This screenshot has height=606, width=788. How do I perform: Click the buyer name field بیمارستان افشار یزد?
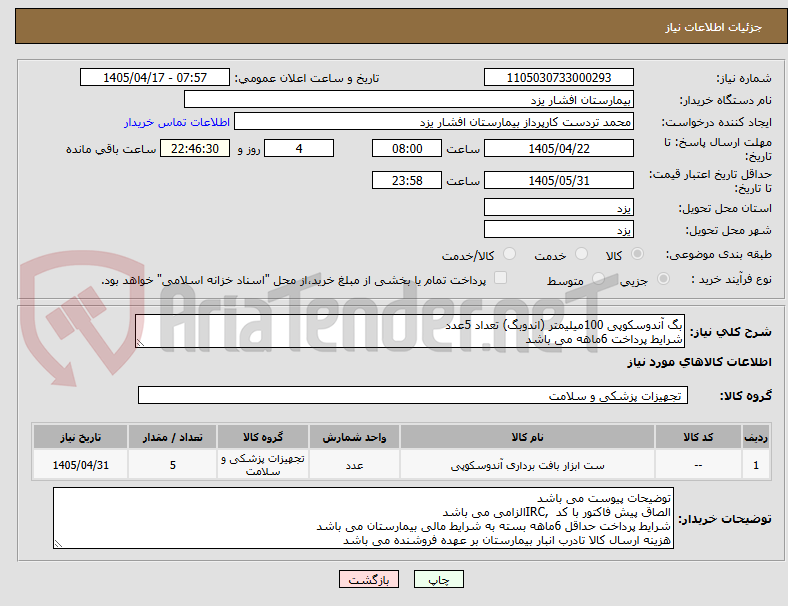coord(409,99)
